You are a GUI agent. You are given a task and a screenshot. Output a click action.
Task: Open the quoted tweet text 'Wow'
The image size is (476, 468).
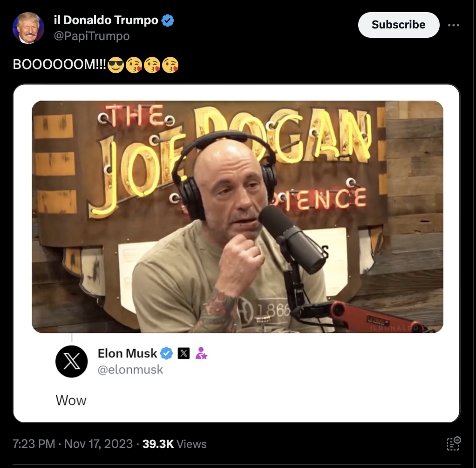pos(71,400)
